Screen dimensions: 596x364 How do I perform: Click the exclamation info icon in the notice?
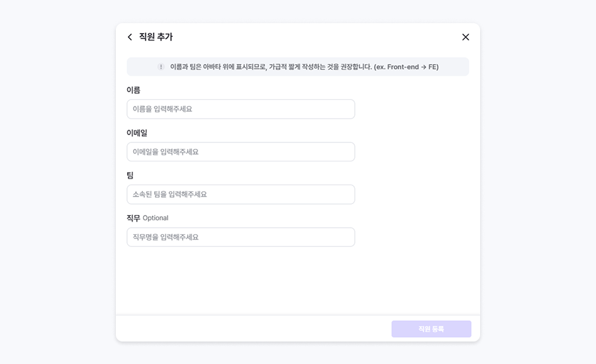pos(161,67)
